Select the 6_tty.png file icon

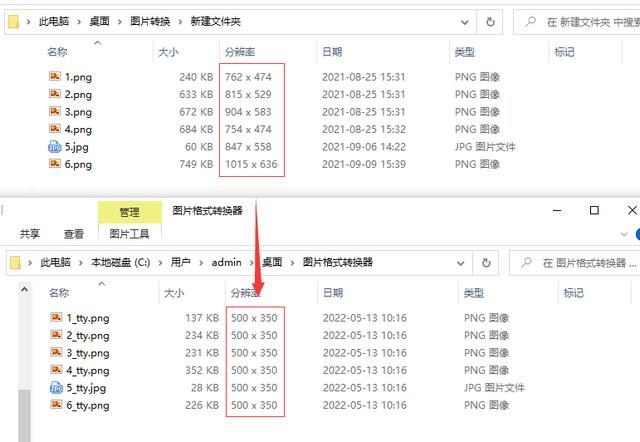click(56, 404)
